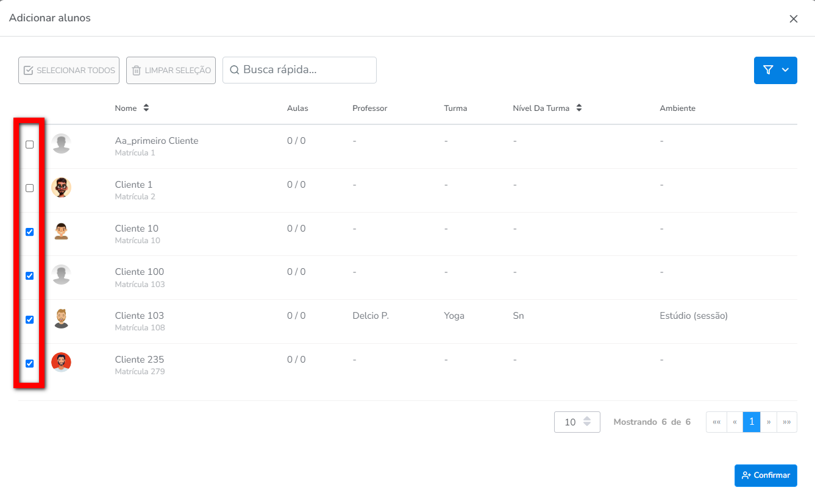Click the avatar of Cliente 235
The image size is (815, 504).
point(61,363)
